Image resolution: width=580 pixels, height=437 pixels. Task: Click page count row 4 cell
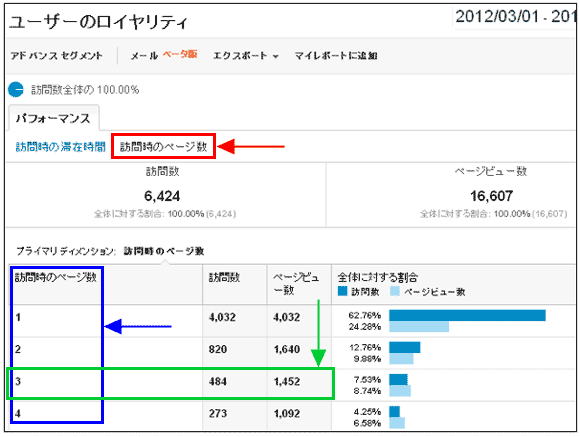coord(18,413)
